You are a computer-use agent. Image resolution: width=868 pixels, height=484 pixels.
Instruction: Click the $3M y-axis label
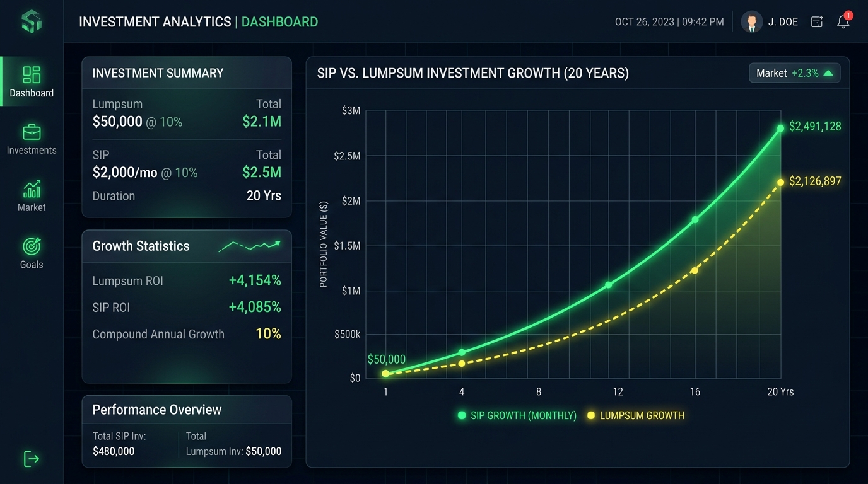[x=351, y=111]
